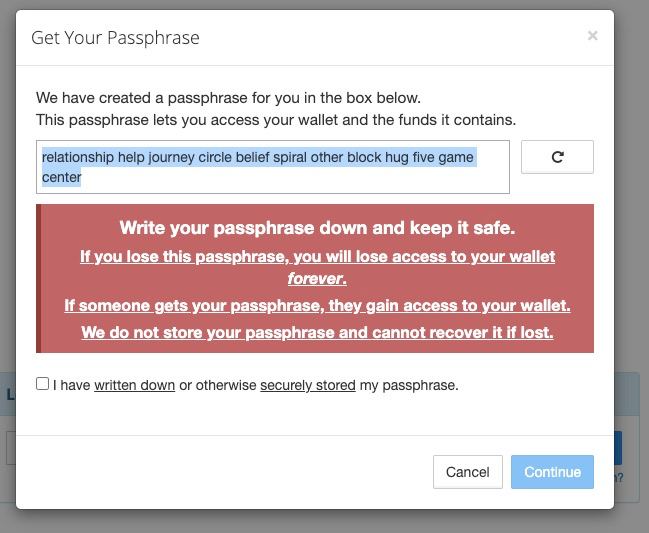Close the Get Your Passphrase dialog
This screenshot has width=649, height=533.
(592, 36)
